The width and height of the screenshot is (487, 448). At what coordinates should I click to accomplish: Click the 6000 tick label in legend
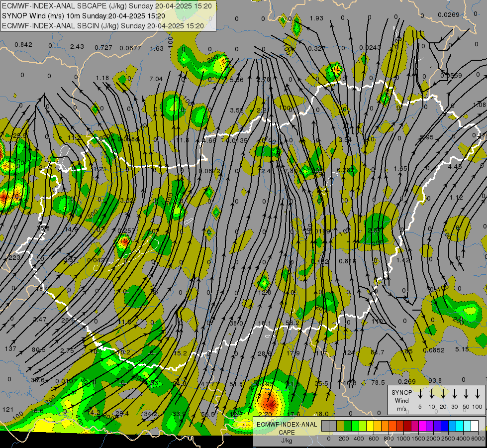tap(478, 439)
